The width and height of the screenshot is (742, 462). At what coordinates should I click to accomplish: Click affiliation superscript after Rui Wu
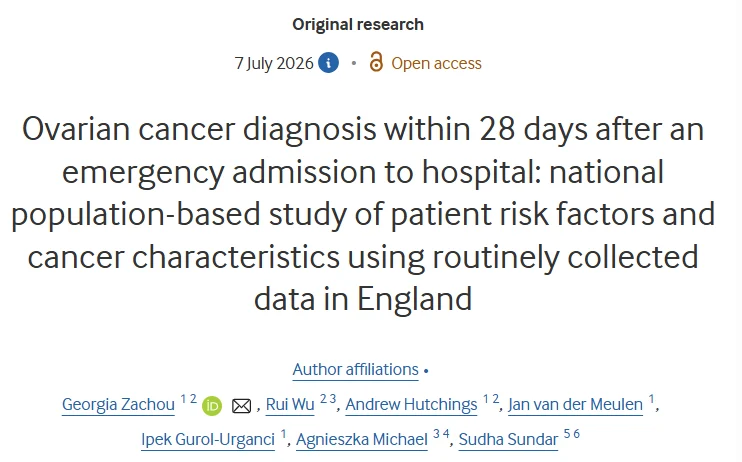pos(328,399)
